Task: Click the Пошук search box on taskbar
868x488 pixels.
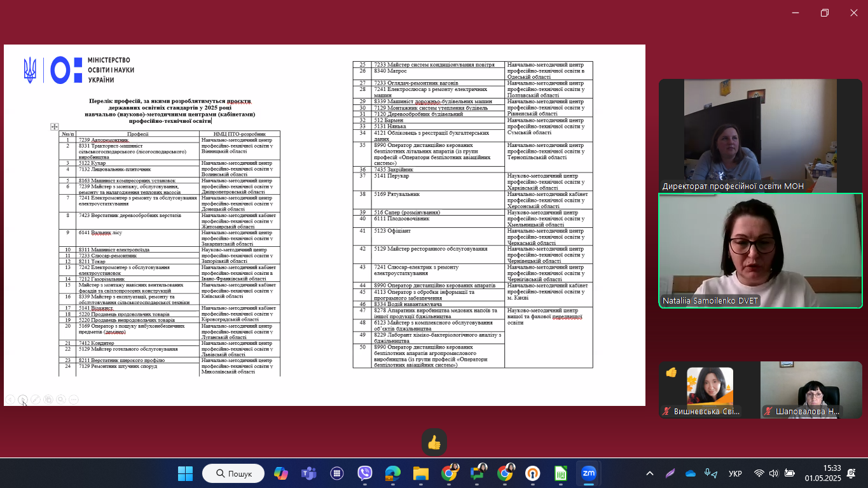Action: pyautogui.click(x=233, y=473)
